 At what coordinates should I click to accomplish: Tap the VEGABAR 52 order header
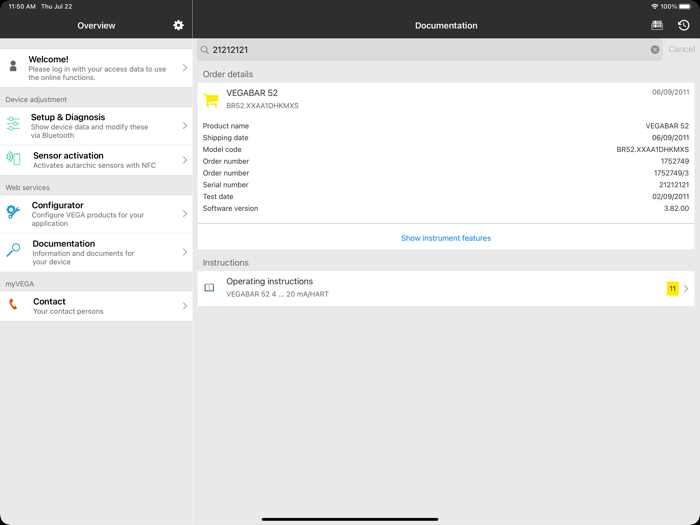click(446, 99)
